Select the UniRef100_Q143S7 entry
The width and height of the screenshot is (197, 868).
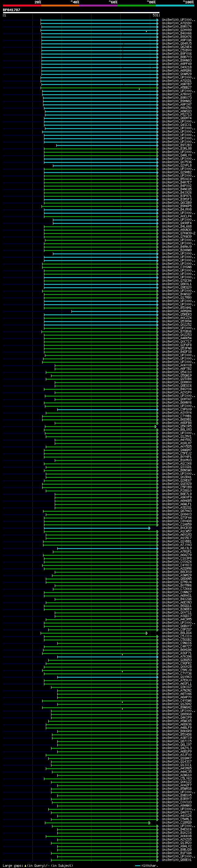177,762
